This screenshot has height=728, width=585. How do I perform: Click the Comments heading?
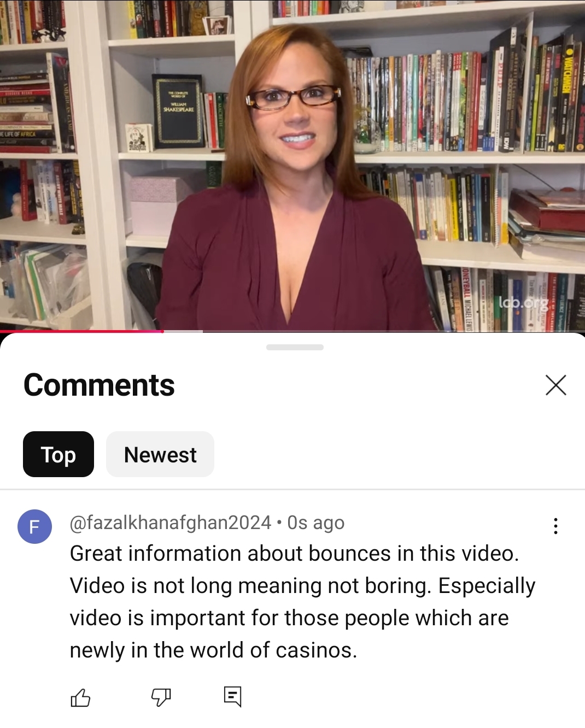tap(99, 385)
